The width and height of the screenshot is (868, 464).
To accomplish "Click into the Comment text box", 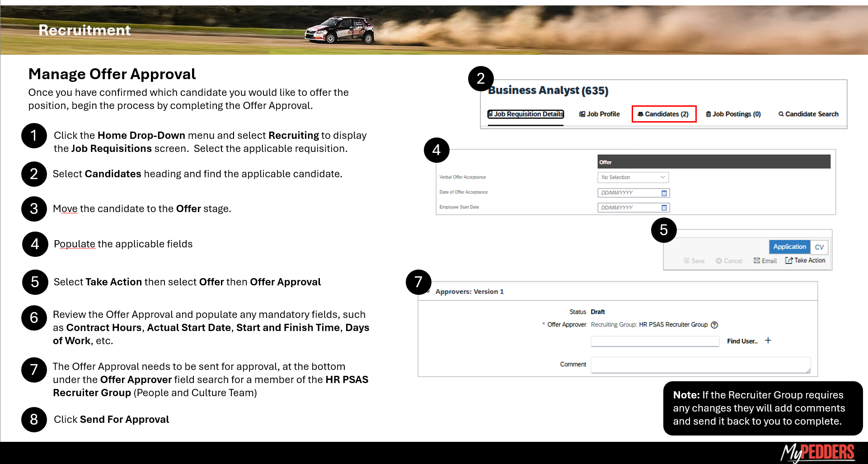I will click(700, 365).
